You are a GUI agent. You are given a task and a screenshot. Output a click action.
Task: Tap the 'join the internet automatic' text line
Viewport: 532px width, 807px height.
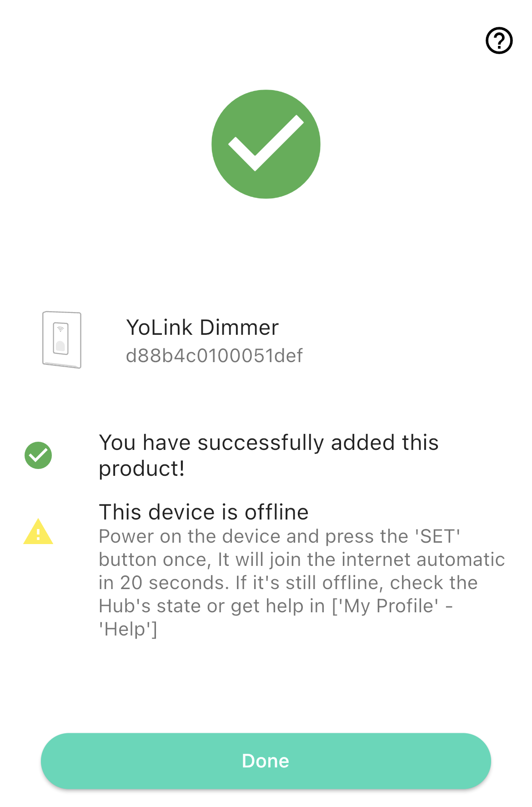click(x=302, y=560)
